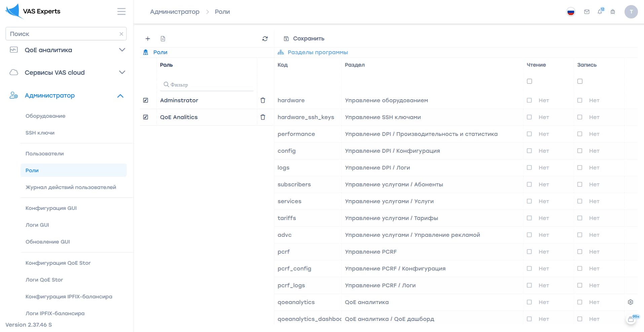Enable Чтение for qoeanalytics row
Viewport: 644px width, 332px height.
529,302
